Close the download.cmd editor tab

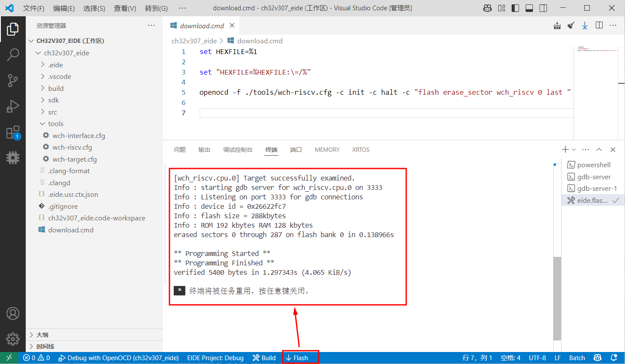click(x=232, y=25)
